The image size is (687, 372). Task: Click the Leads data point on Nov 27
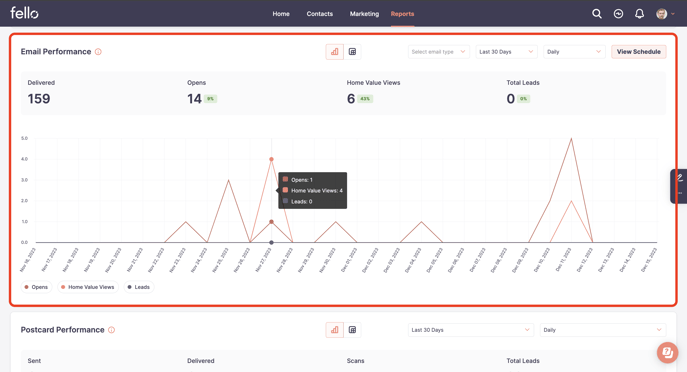click(271, 242)
